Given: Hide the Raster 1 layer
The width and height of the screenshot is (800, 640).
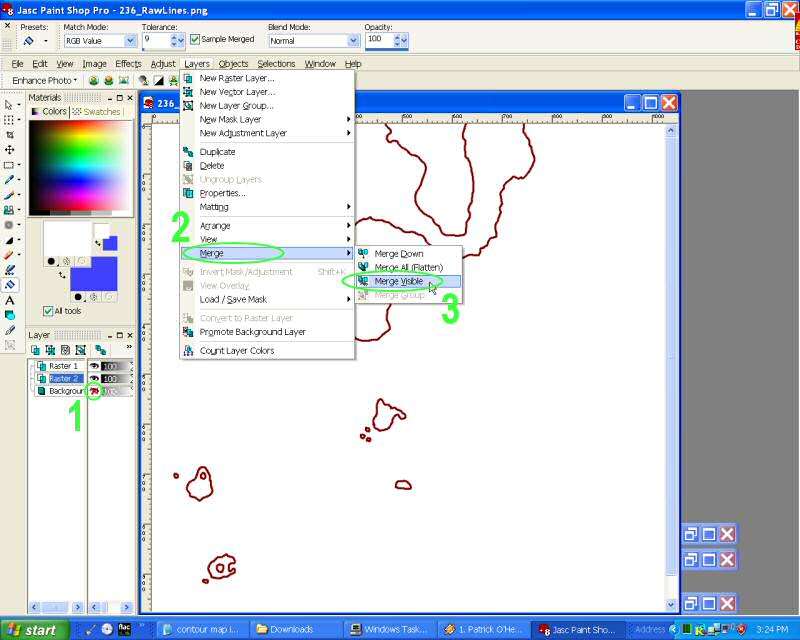Looking at the screenshot, I should (x=94, y=366).
